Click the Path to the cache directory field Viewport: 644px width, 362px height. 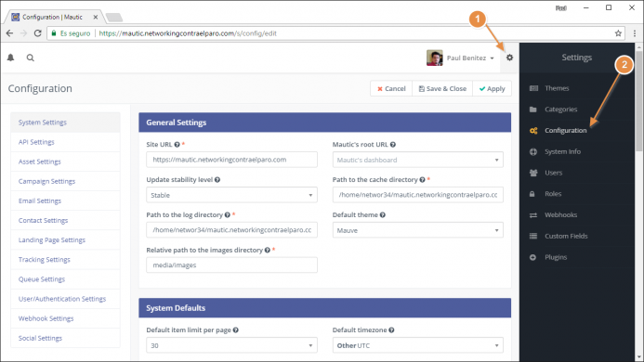click(x=417, y=195)
